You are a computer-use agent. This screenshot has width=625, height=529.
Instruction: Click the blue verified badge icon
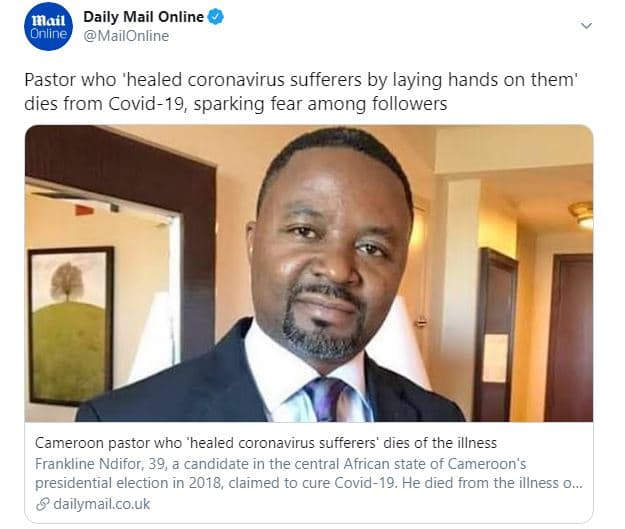216,17
